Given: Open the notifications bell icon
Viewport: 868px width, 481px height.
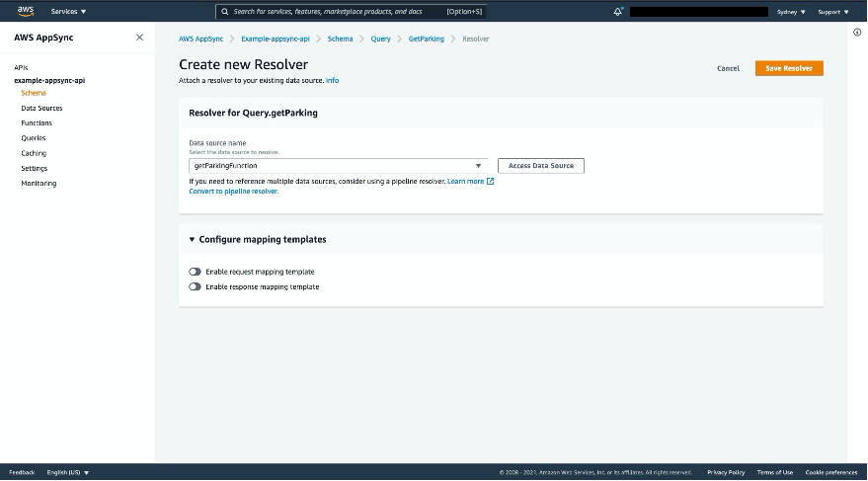Looking at the screenshot, I should point(618,11).
